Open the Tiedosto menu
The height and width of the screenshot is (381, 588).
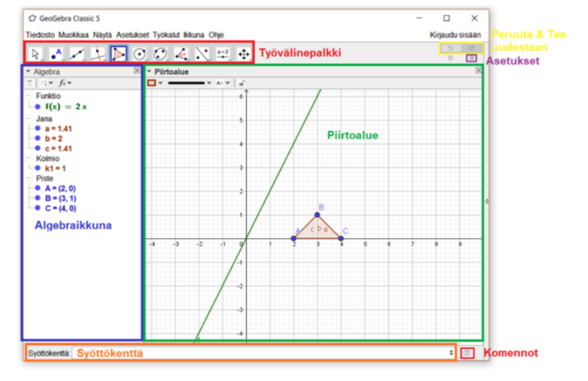pyautogui.click(x=40, y=35)
